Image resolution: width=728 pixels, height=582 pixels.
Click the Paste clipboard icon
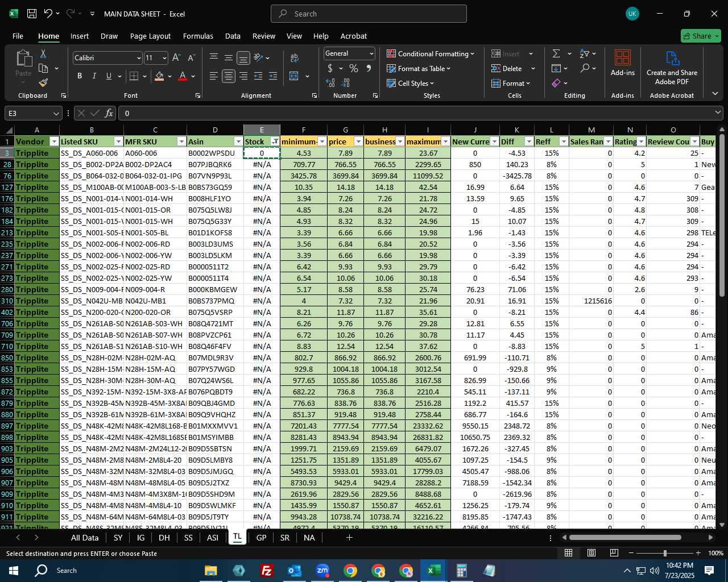coord(23,59)
